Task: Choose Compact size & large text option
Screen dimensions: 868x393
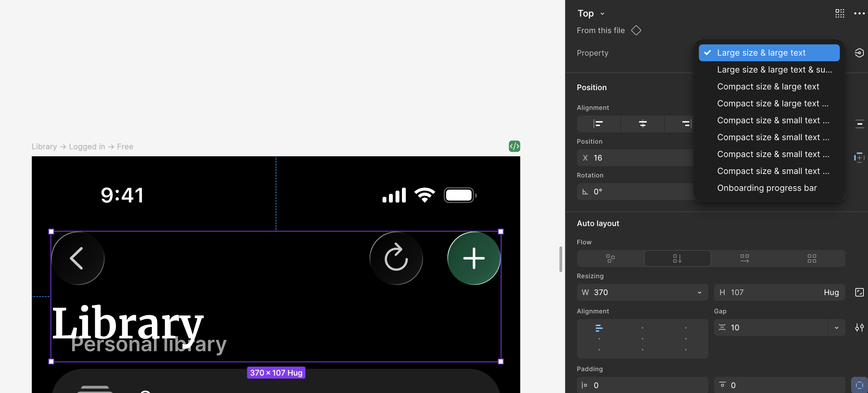Action: click(x=769, y=87)
